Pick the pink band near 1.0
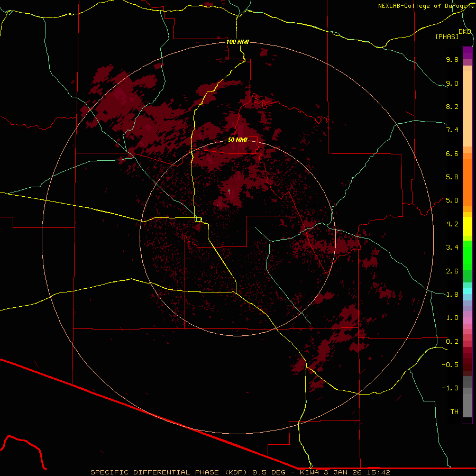This screenshot has height=476, width=476. pos(467,321)
